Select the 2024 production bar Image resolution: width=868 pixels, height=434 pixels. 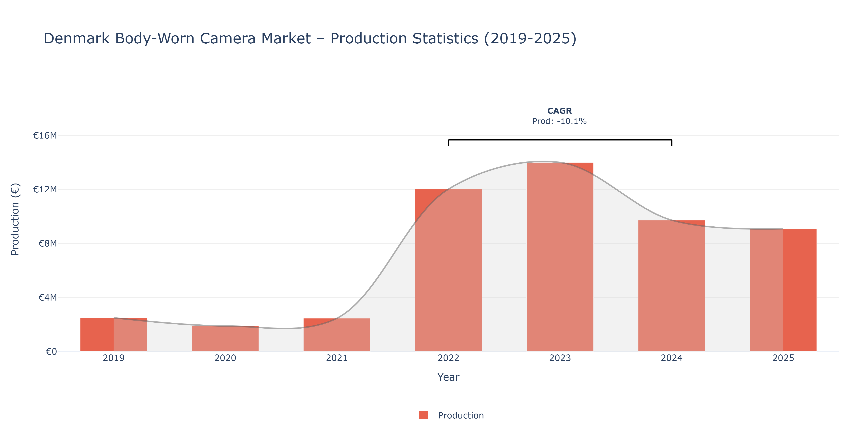pos(671,286)
